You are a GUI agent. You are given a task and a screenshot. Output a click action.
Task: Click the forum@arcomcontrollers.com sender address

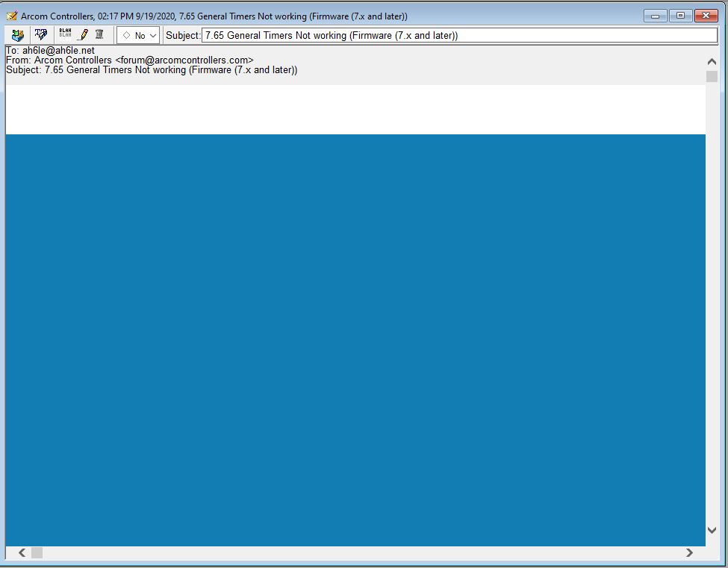pos(184,60)
